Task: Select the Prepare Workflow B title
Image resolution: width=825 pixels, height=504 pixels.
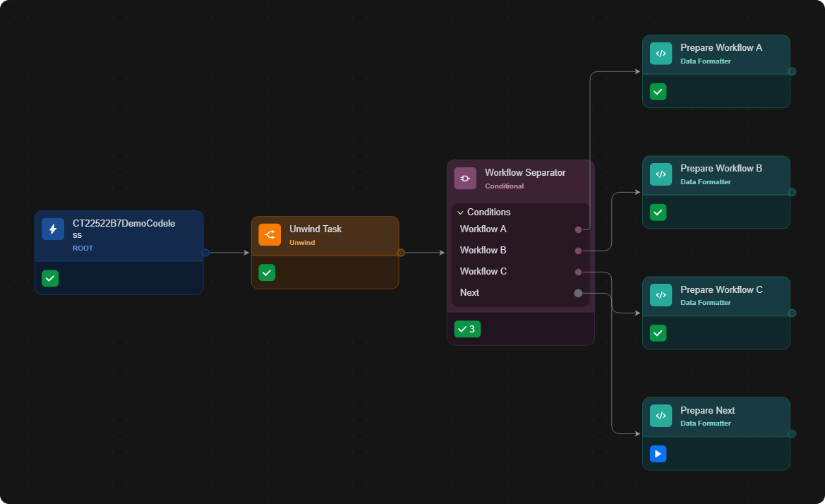Action: pos(721,168)
